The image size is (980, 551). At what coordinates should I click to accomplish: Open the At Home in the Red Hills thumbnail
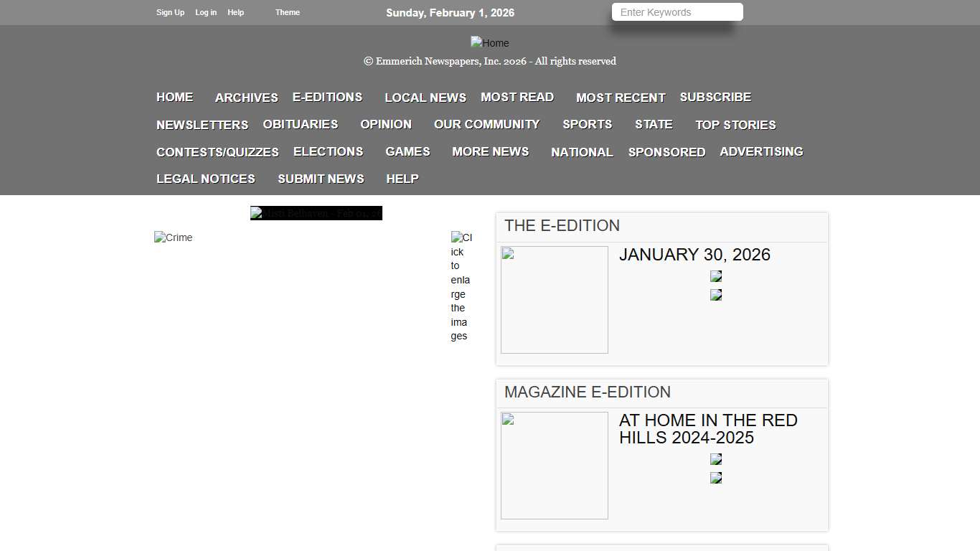click(x=554, y=466)
